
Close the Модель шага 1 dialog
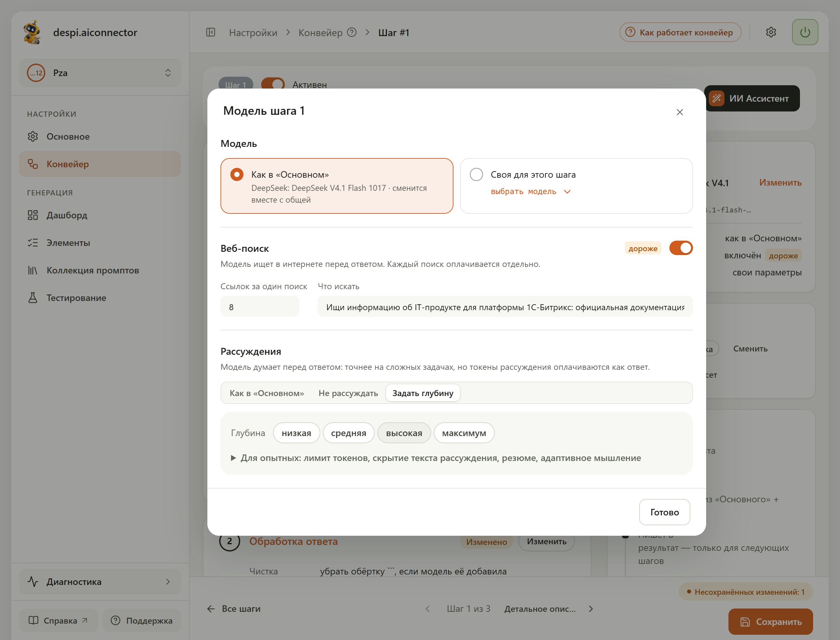[680, 112]
